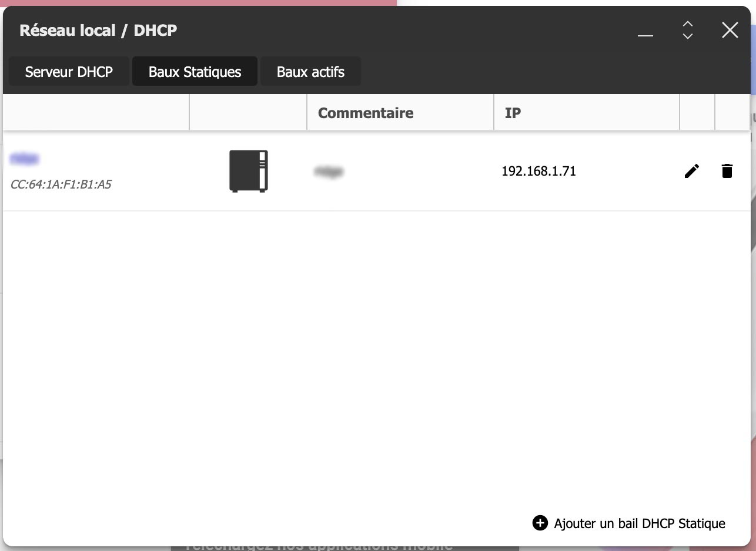Expand the window using up-down chevrons
Image resolution: width=756 pixels, height=551 pixels.
(x=688, y=30)
